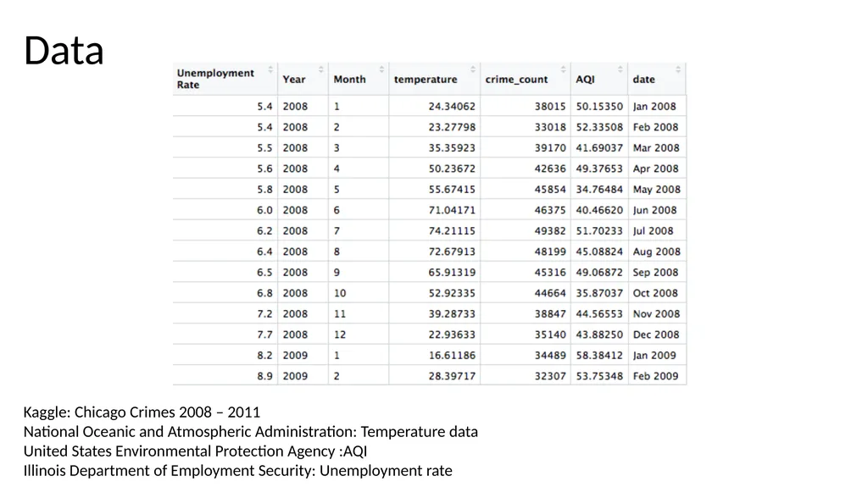Click AQI value 58.38412
Viewport: 868px width, 487px height.
coord(599,355)
